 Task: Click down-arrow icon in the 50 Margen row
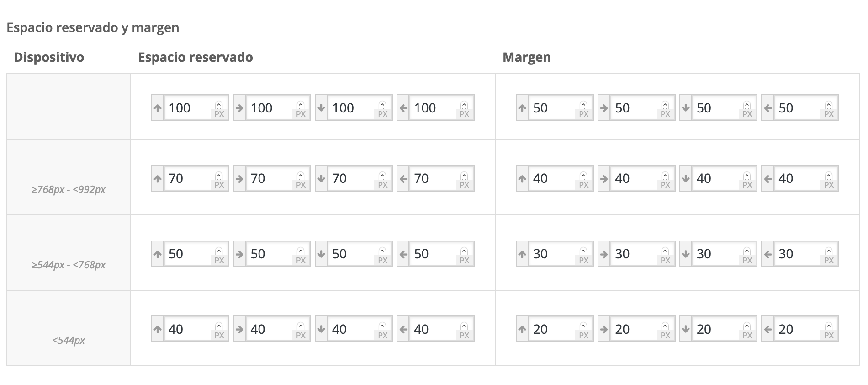click(686, 108)
